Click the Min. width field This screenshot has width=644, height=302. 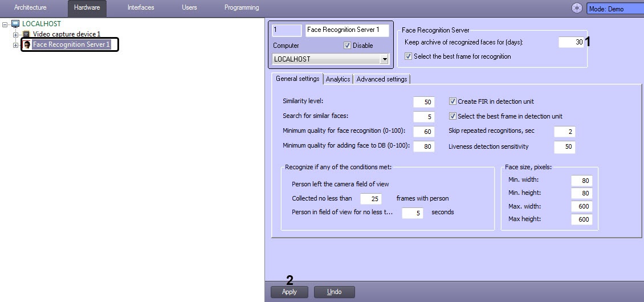pos(581,181)
